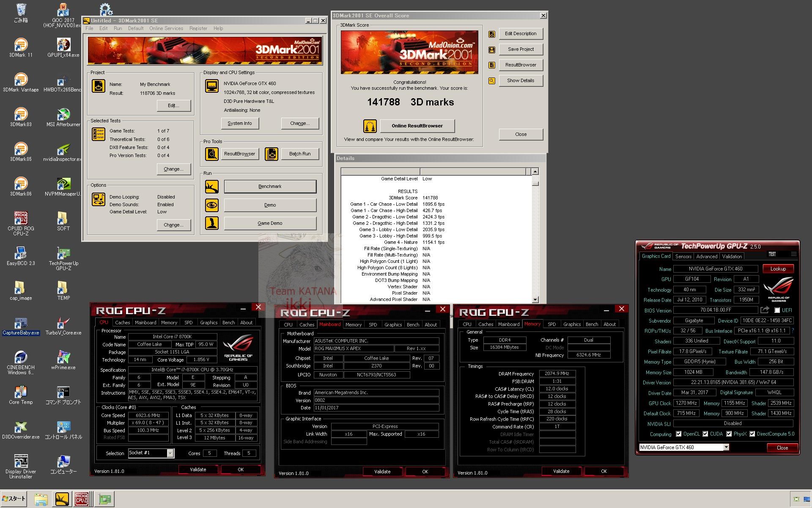This screenshot has height=508, width=812.
Task: Click the Save Project floppy icon
Action: tap(492, 50)
